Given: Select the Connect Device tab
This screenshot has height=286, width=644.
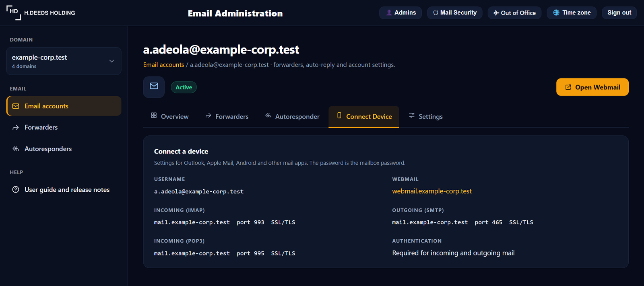Looking at the screenshot, I should pos(364,116).
